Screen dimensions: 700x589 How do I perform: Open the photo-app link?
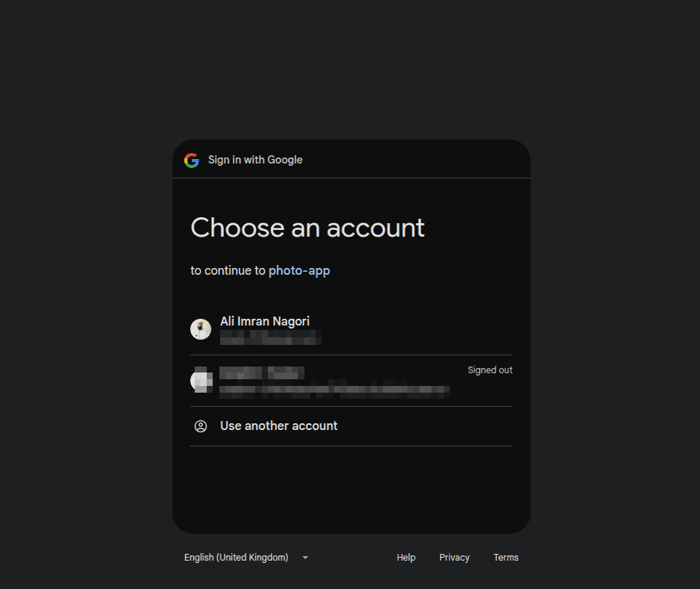click(299, 270)
